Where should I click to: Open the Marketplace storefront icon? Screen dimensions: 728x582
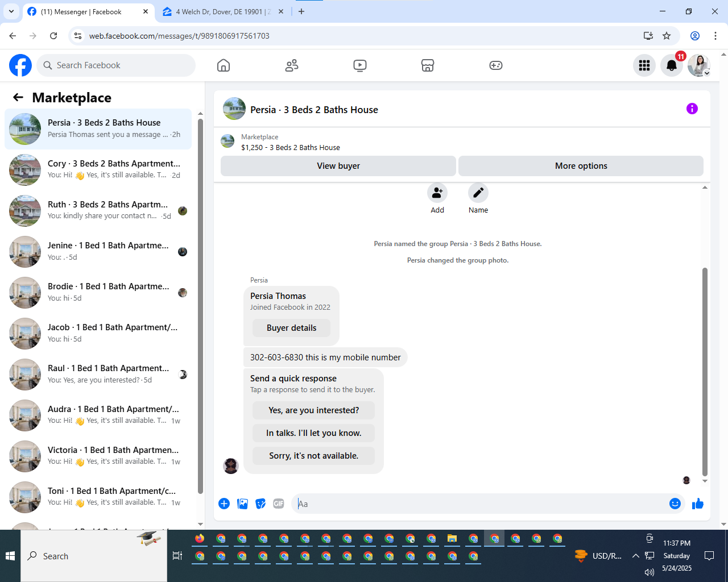428,65
